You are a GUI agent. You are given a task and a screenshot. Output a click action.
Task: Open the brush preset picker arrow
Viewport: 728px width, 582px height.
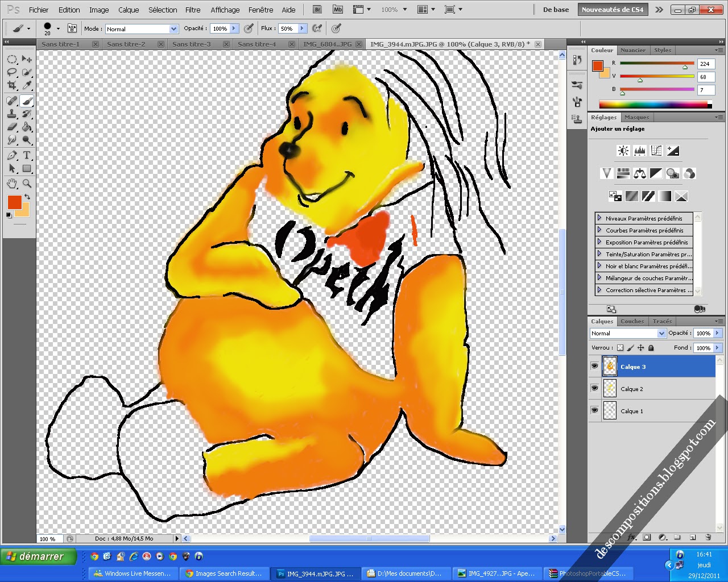(58, 28)
